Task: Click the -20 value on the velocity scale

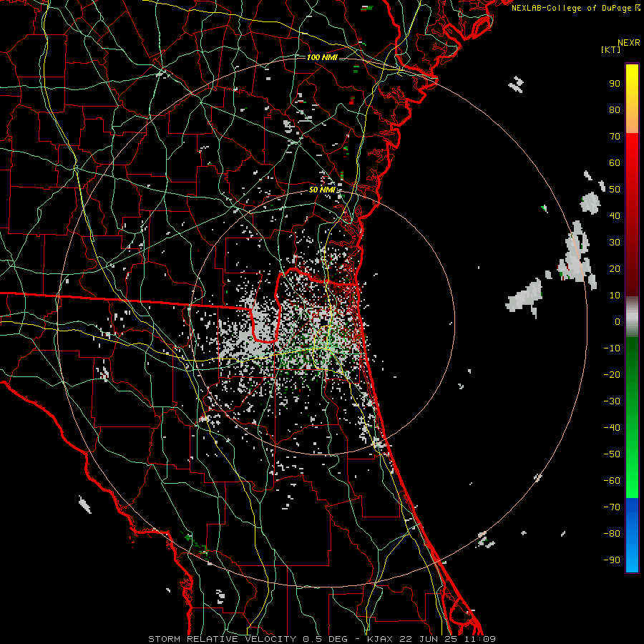Action: 612,374
